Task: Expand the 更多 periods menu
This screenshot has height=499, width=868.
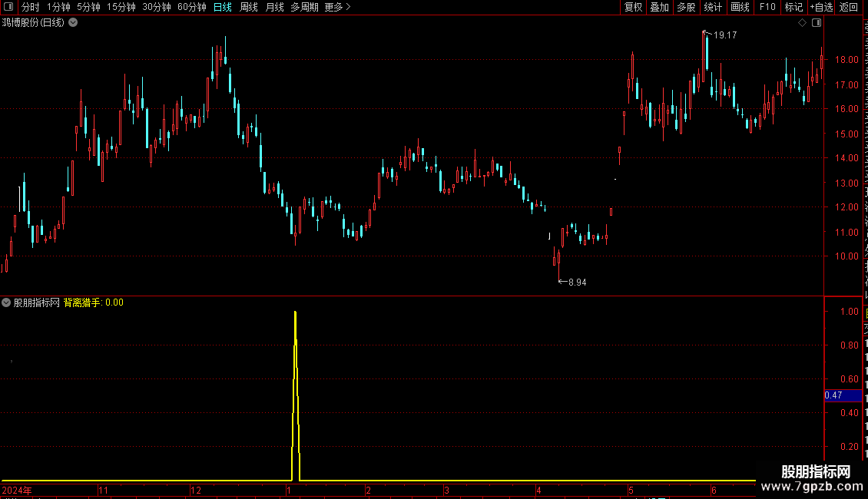Action: [338, 7]
